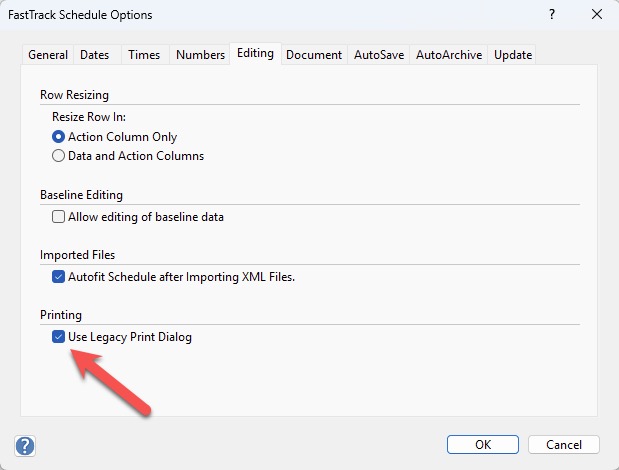Show the Numbers tab
The image size is (619, 470).
200,55
